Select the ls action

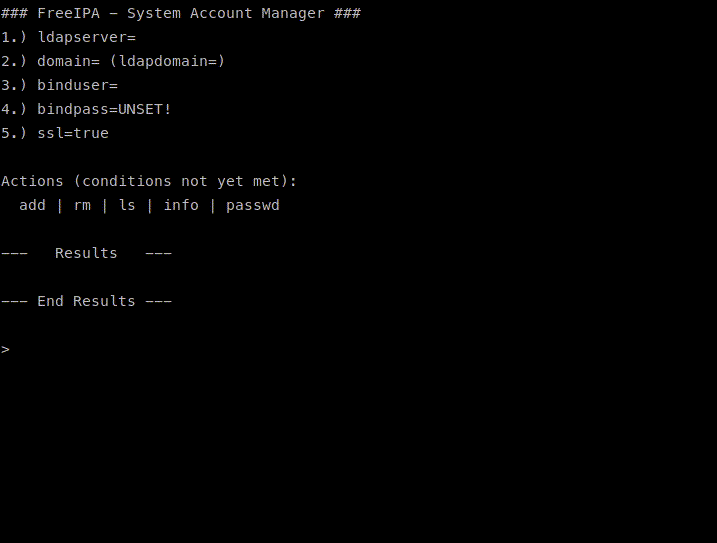pyautogui.click(x=127, y=205)
